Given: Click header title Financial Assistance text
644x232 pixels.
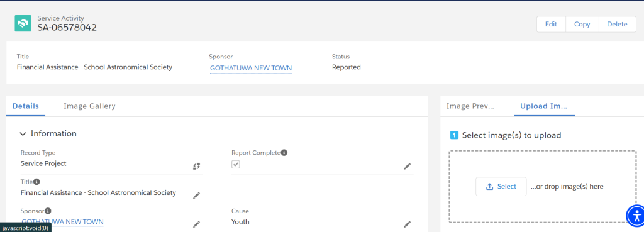Looking at the screenshot, I should pos(94,67).
